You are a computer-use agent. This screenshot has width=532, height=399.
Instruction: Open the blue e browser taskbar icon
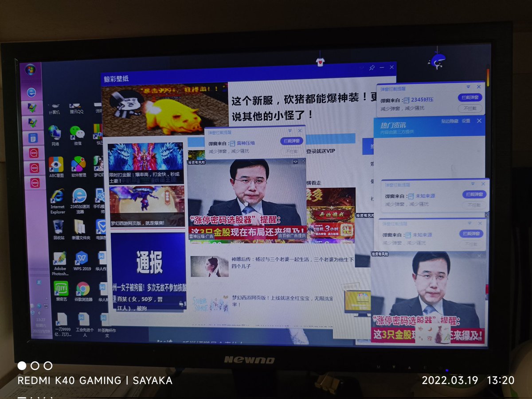pos(31,92)
